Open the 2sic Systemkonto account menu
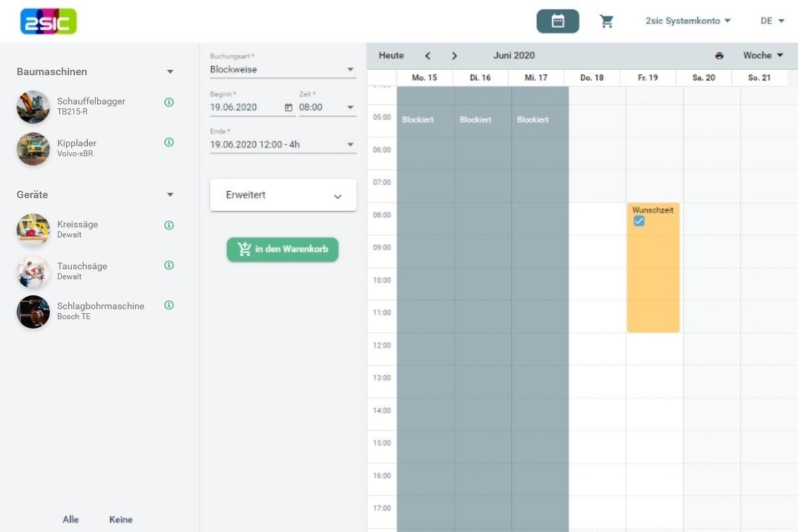 click(x=688, y=21)
